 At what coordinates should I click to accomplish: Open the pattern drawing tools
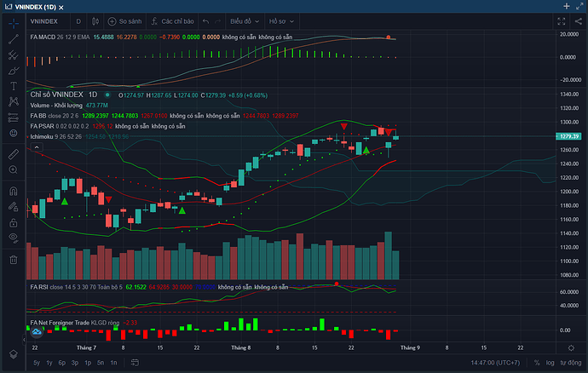[14, 101]
